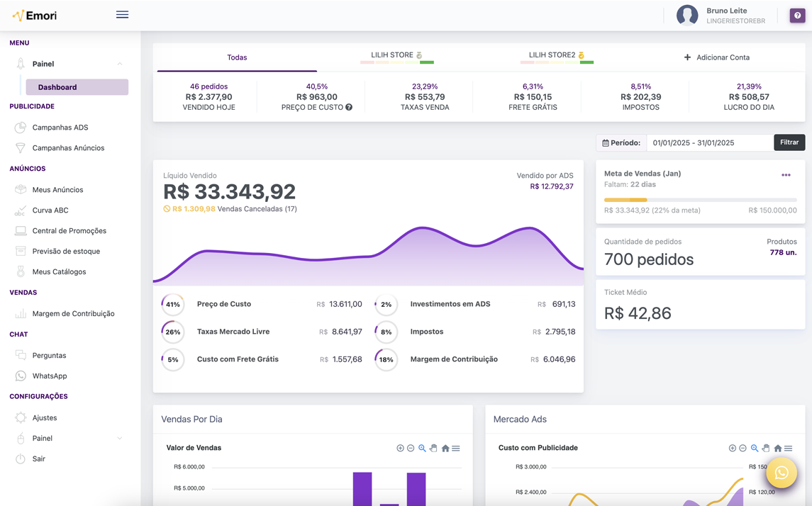Click the Preço de Custo info icon
The width and height of the screenshot is (812, 506).
[x=349, y=108]
